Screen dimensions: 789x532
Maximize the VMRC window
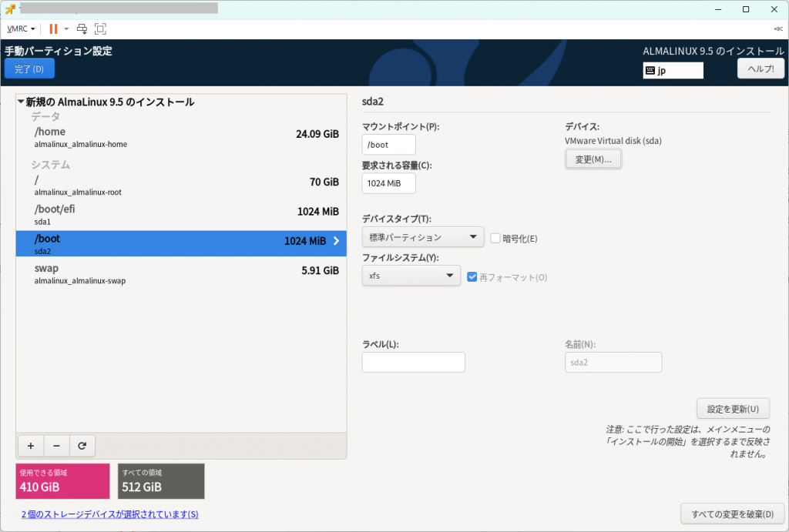coord(746,9)
